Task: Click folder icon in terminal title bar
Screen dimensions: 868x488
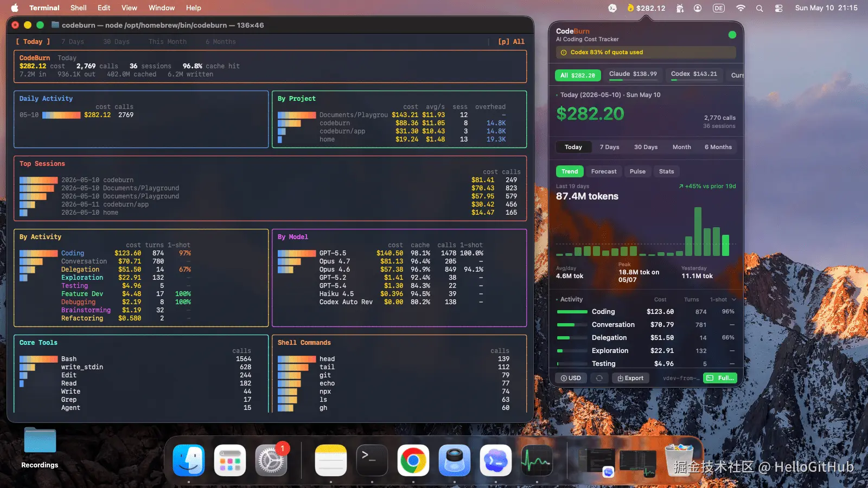Action: coord(55,25)
